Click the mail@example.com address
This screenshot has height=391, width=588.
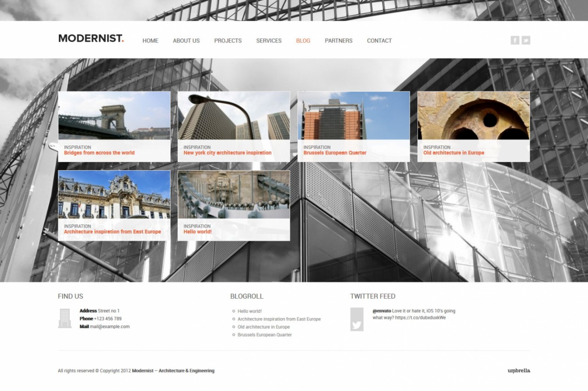click(110, 327)
